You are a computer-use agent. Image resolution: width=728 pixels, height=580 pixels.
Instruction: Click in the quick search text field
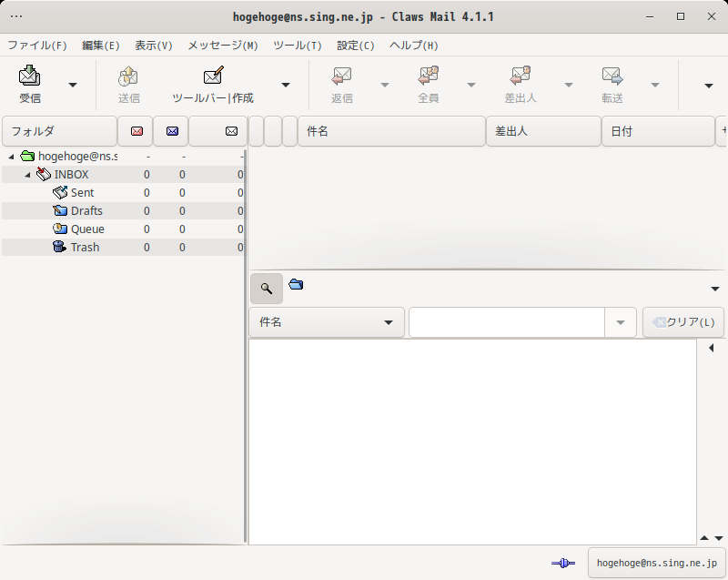[x=507, y=322]
